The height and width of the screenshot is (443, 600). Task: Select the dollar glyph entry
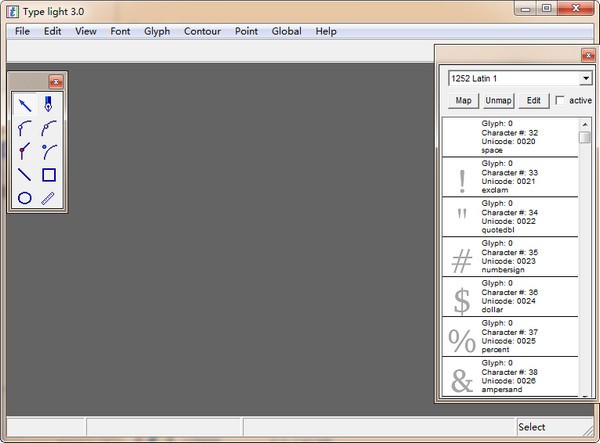(x=510, y=297)
